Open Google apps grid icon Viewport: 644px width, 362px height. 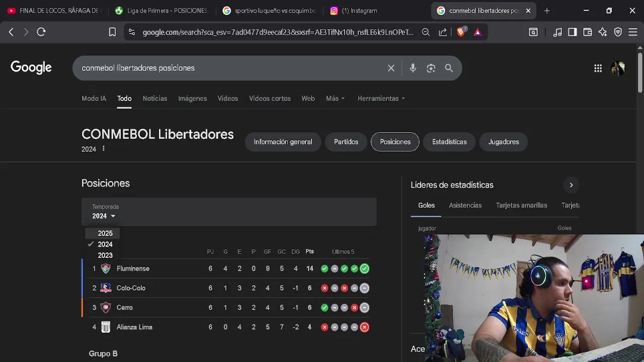click(598, 68)
